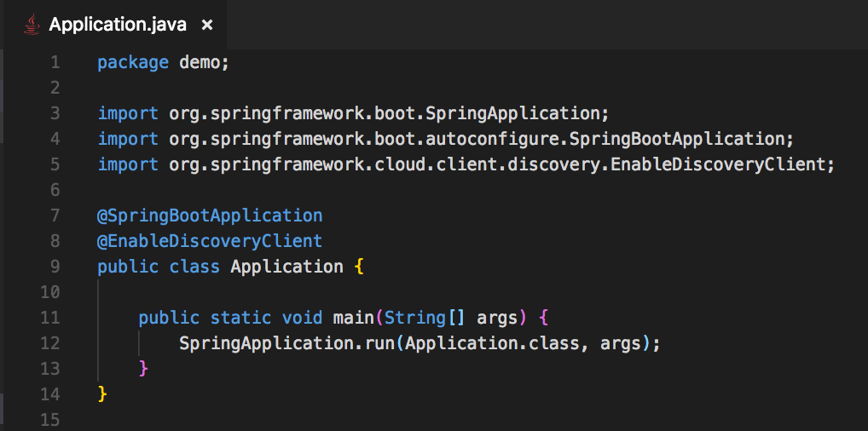Click the @EnableDiscoveryClient annotation on line 8

click(x=210, y=241)
